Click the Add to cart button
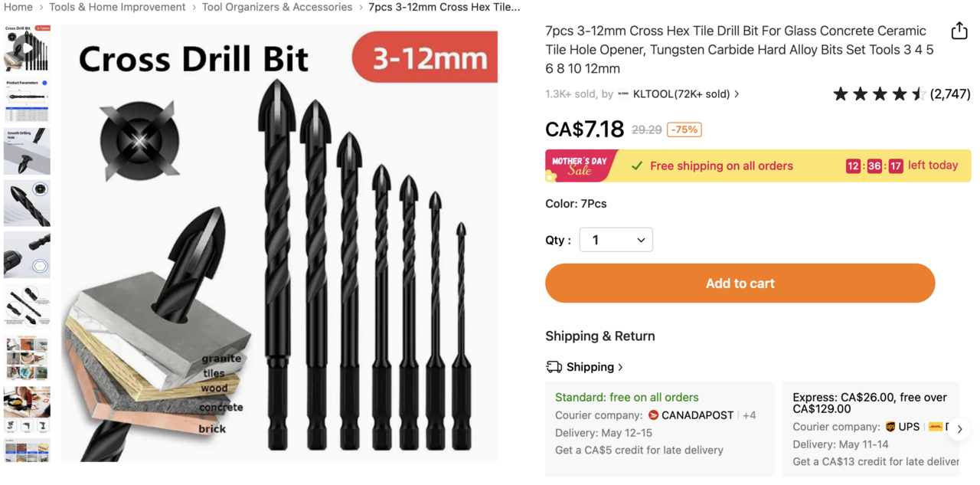The image size is (980, 485). point(740,283)
